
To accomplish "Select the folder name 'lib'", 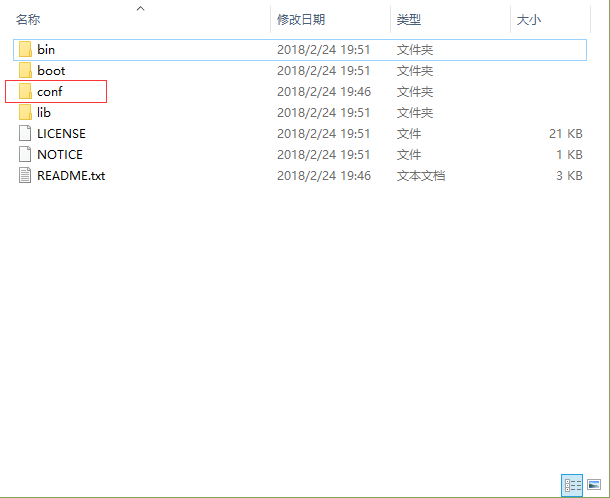I will (x=44, y=112).
